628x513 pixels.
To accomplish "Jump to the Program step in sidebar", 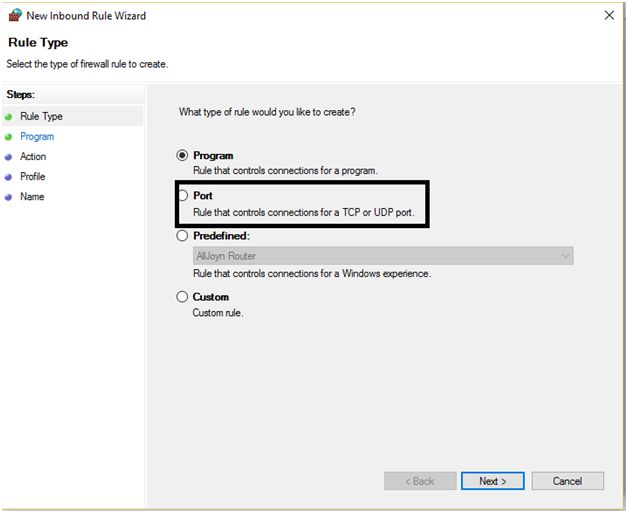I will [x=37, y=137].
